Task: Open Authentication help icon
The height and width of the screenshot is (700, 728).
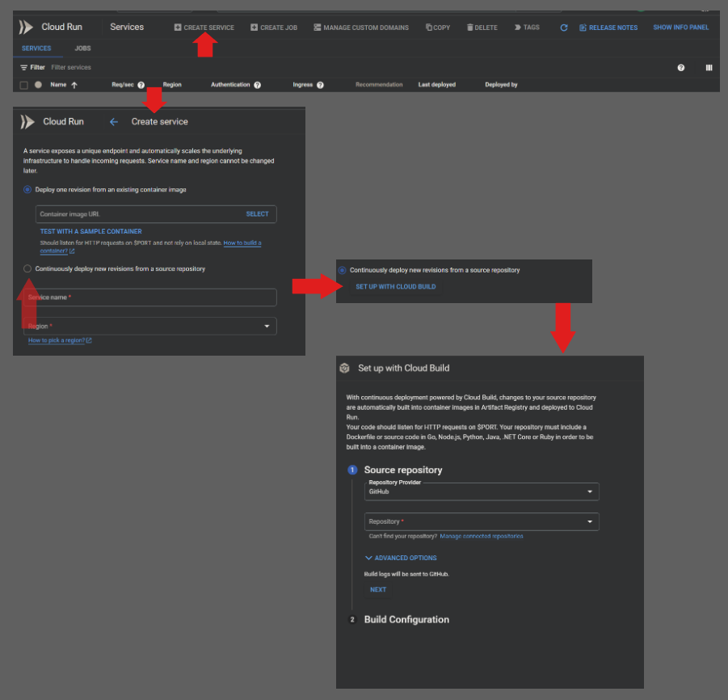Action: tap(257, 85)
